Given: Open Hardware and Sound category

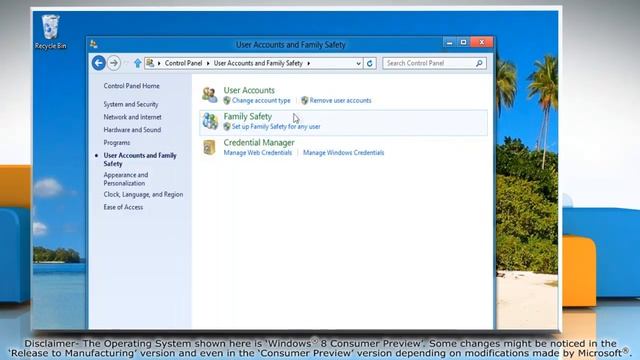Looking at the screenshot, I should click(132, 130).
